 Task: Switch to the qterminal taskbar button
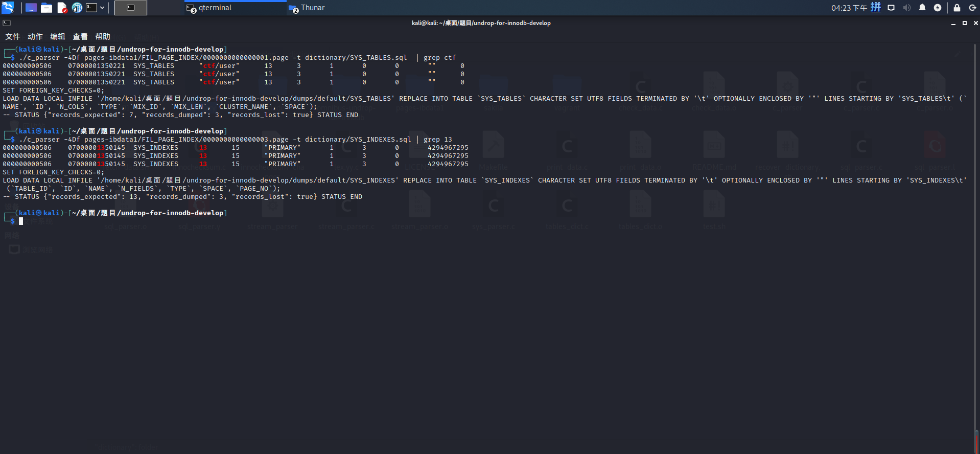235,8
